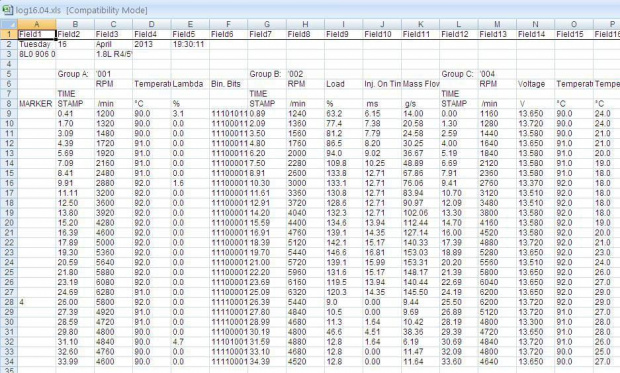
Task: Select Load value 146.6
Action: click(343, 252)
